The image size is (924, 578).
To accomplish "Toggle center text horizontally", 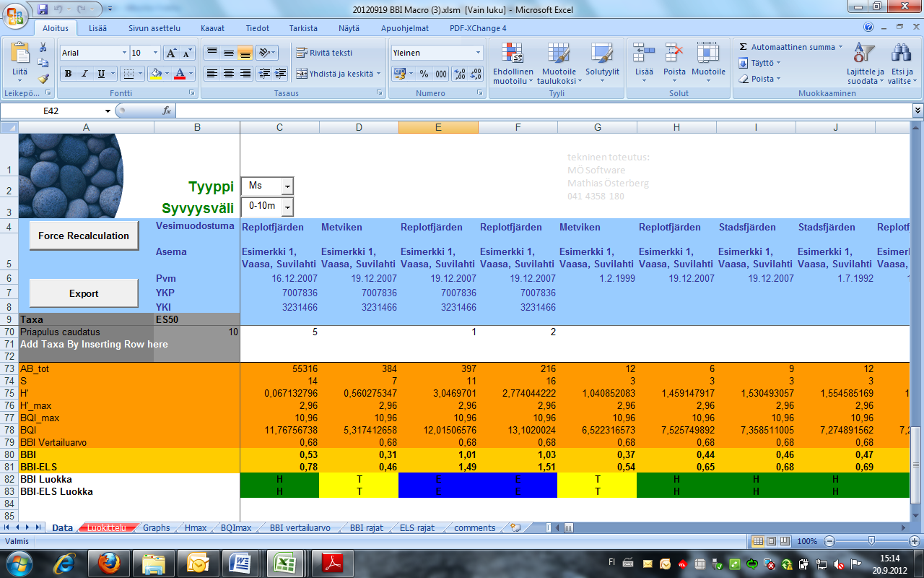I will click(x=228, y=74).
